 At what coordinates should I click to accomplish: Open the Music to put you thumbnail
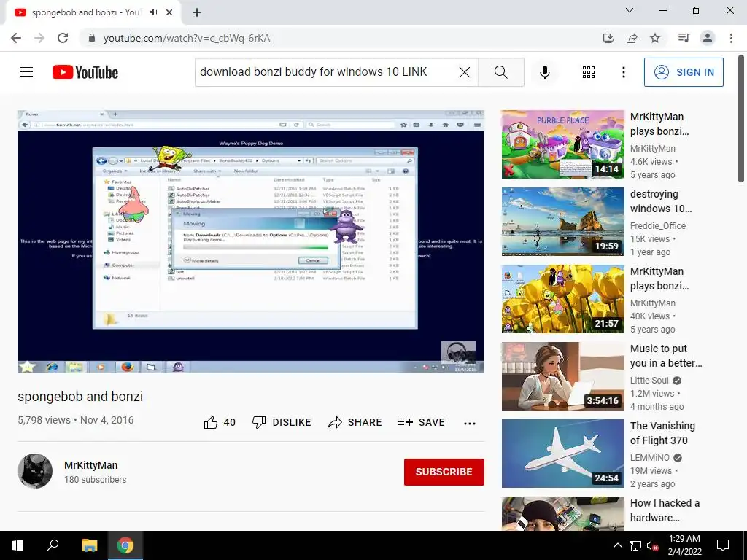tap(562, 376)
